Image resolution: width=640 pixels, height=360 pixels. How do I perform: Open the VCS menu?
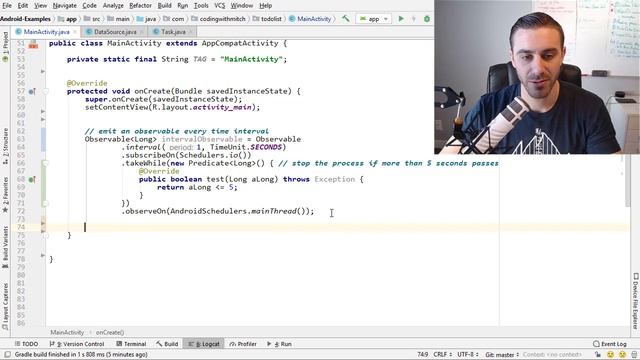pos(220,6)
